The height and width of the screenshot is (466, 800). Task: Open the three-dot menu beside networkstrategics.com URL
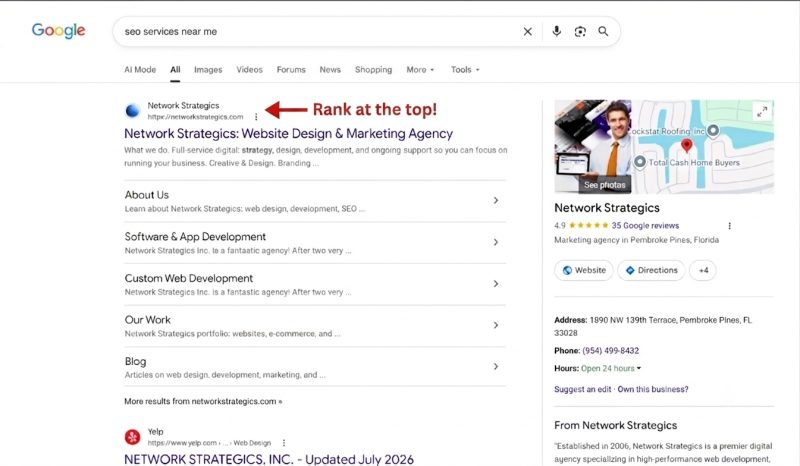coord(256,117)
